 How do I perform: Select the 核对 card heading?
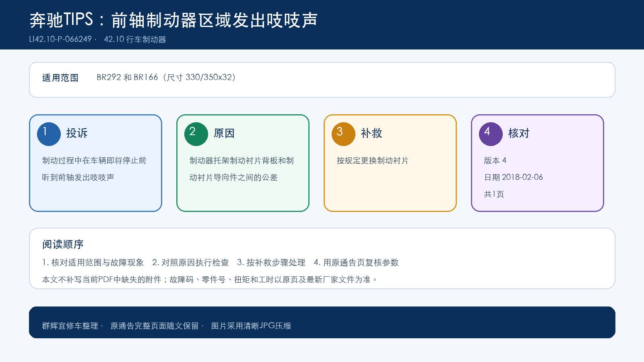tap(519, 133)
